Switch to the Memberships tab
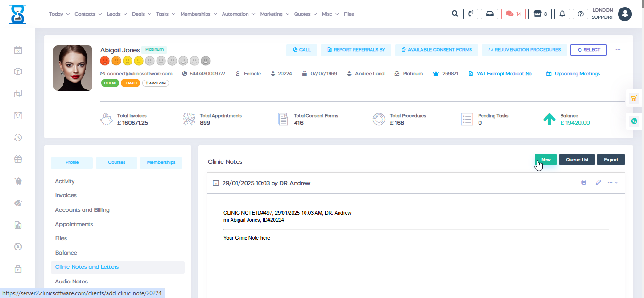This screenshot has height=298, width=644. 161,162
